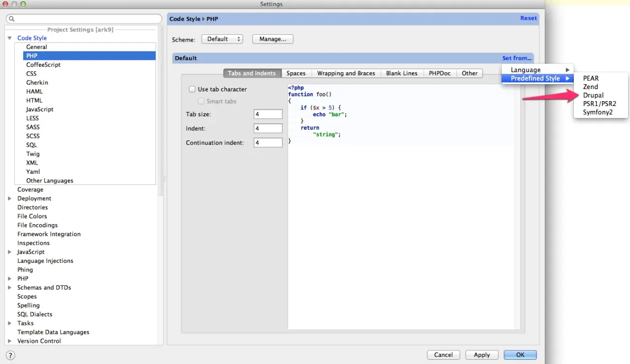Open the File Colors settings
The height and width of the screenshot is (364, 630).
(32, 216)
